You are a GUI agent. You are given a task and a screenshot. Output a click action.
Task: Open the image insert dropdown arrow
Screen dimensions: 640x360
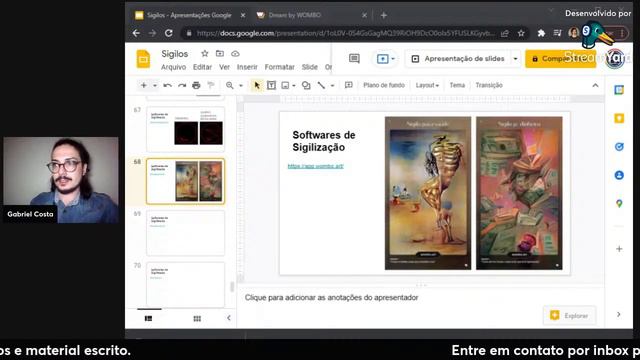[x=294, y=86]
